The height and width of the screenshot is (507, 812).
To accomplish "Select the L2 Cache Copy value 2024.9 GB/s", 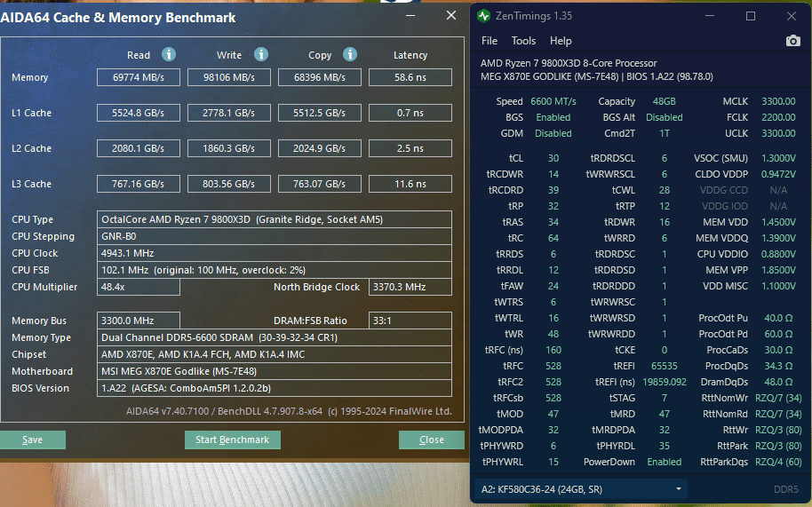I will coord(320,148).
